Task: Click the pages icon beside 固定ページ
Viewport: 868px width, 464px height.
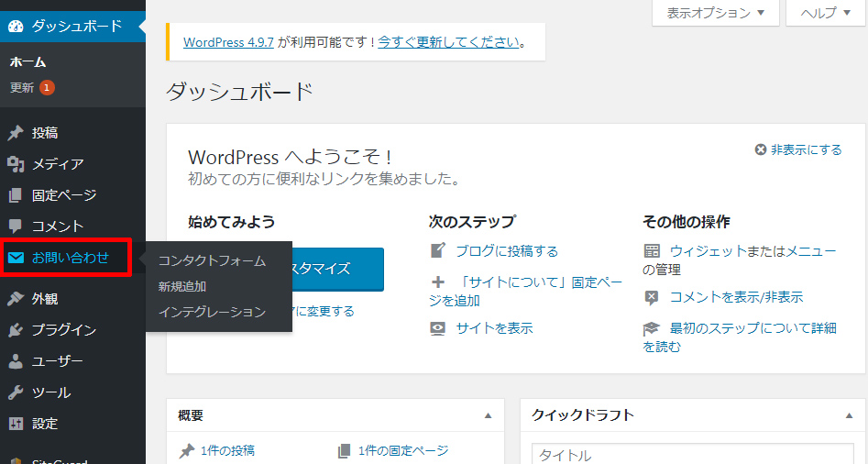Action: coord(16,195)
